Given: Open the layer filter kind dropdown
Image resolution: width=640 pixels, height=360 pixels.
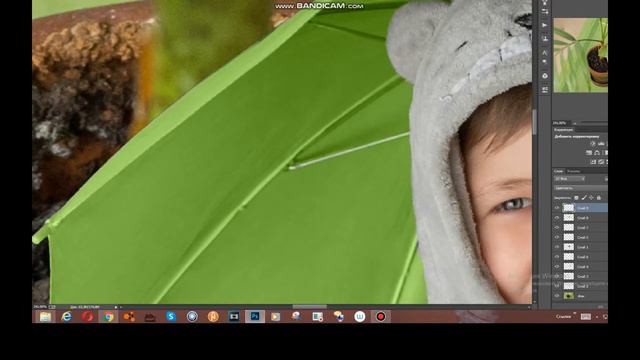Looking at the screenshot, I should click(569, 179).
